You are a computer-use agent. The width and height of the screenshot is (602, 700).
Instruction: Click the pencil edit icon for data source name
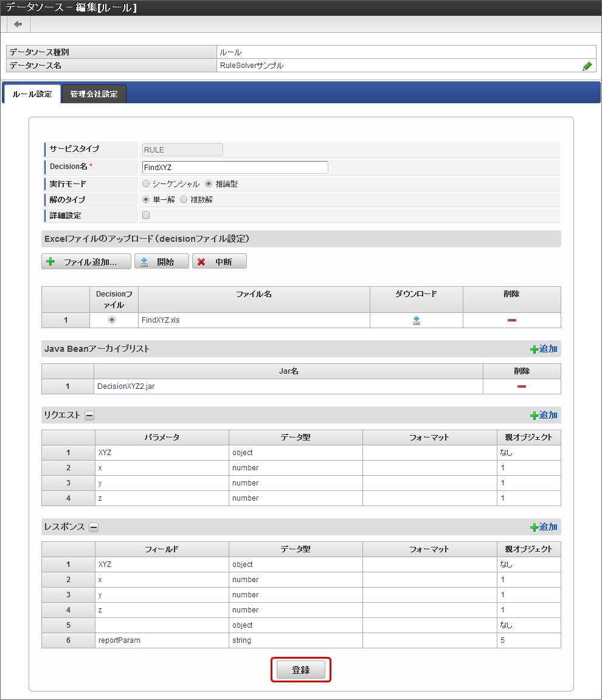[x=587, y=66]
